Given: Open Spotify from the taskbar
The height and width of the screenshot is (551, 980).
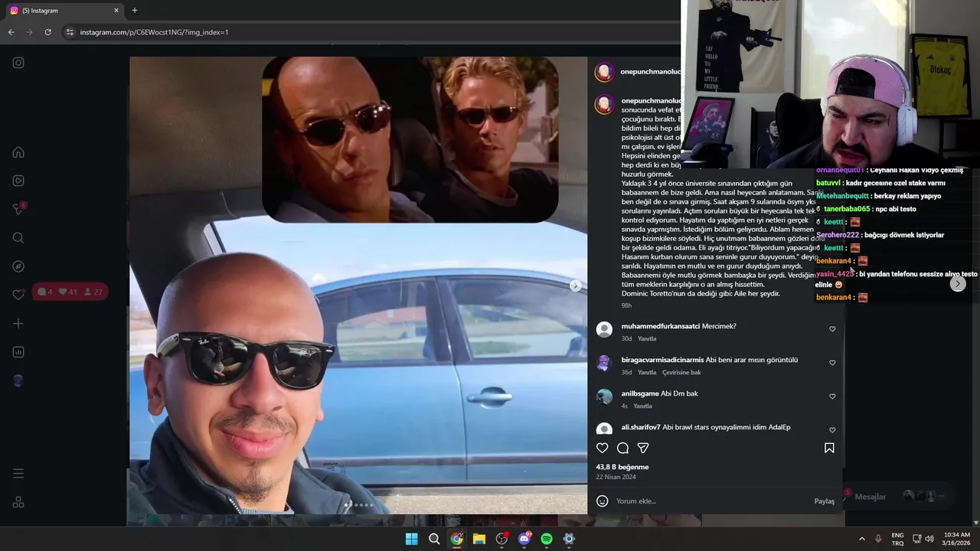Looking at the screenshot, I should pos(547,539).
